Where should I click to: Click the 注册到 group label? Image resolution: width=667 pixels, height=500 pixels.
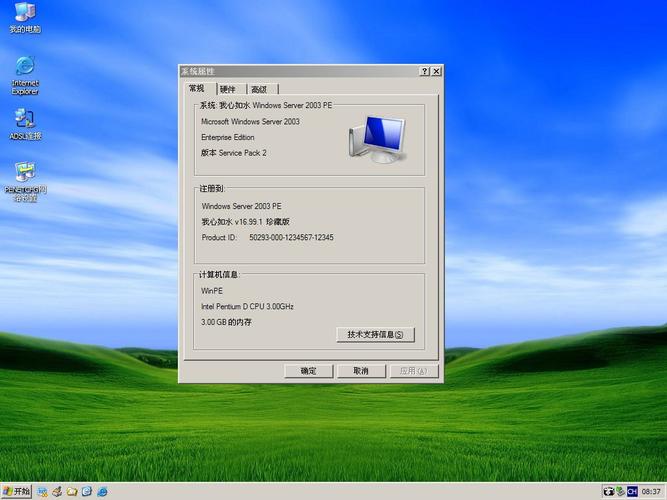click(212, 189)
